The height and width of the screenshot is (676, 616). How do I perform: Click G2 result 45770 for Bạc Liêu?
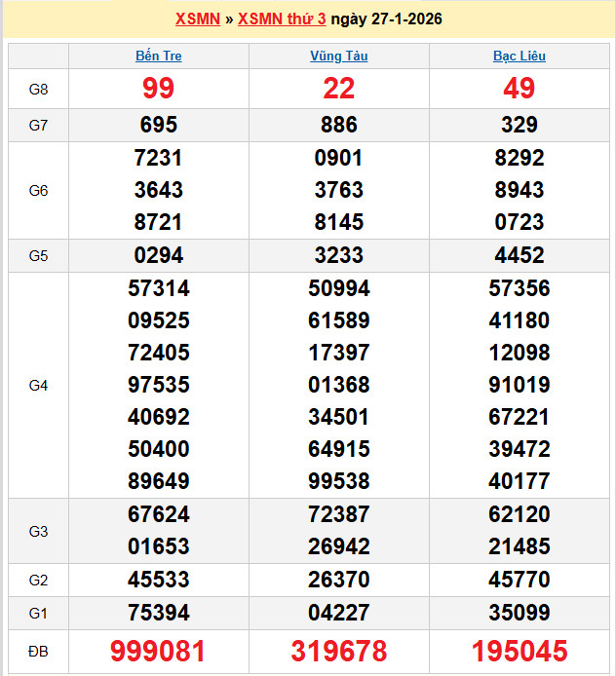519,581
